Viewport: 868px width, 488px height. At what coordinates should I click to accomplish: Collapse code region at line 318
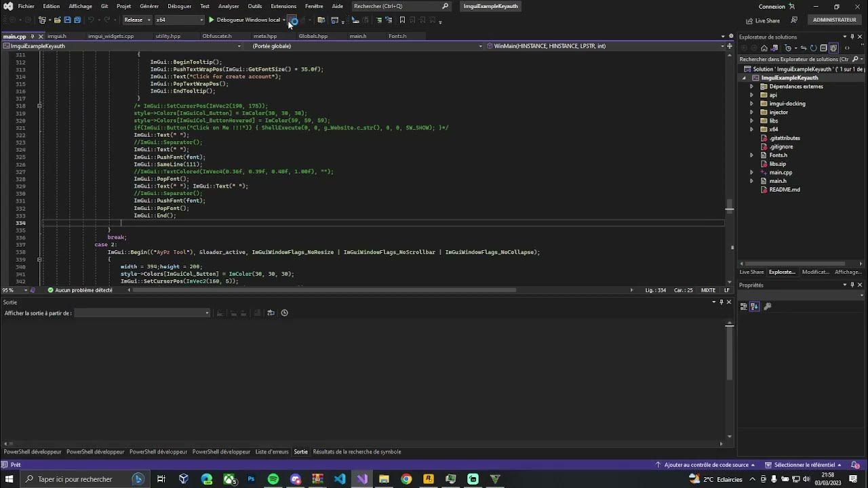tap(39, 106)
